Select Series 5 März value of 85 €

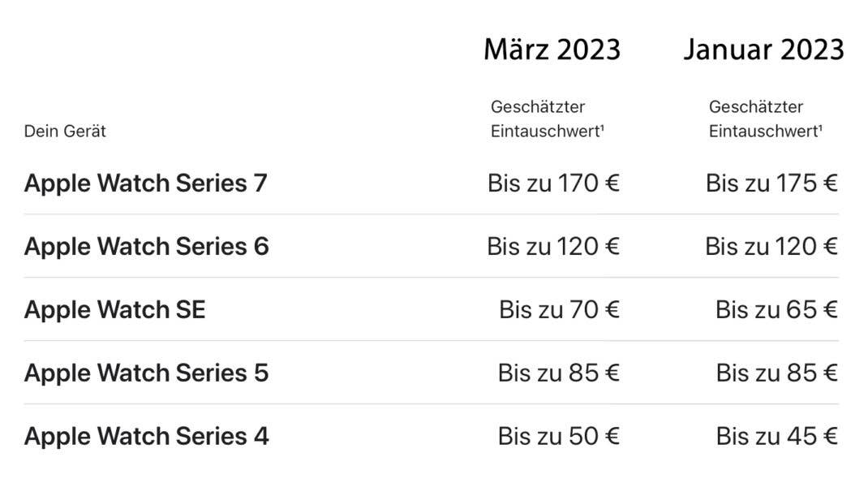pos(559,373)
